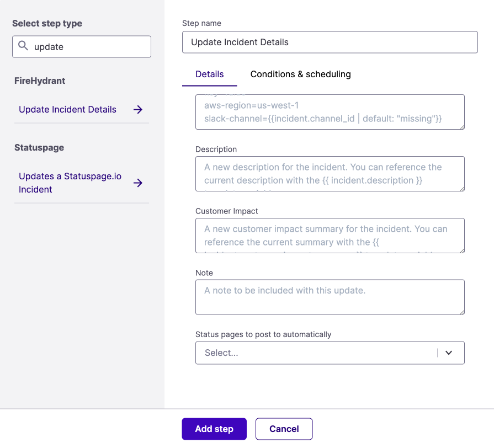
Task: Open the status pages dropdown chevron
Action: (449, 353)
